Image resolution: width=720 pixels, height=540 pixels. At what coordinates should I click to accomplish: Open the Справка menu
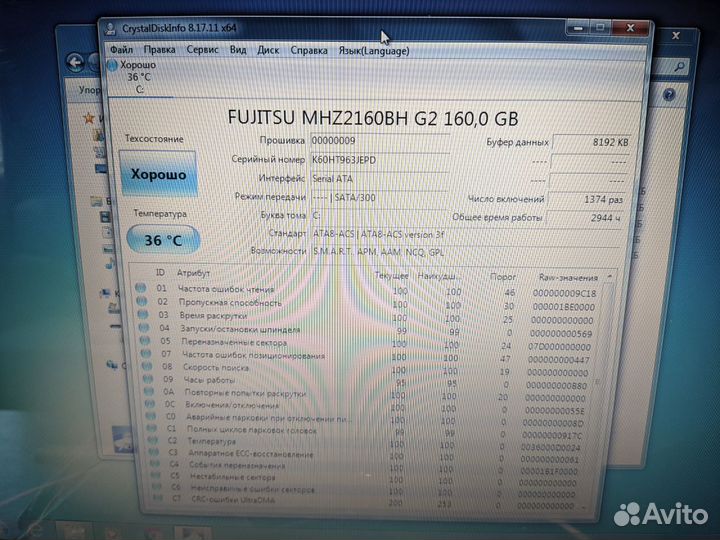pos(309,51)
